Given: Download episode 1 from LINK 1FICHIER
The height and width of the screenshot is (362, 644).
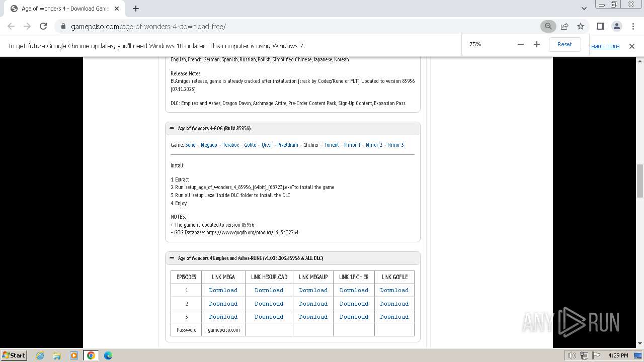Looking at the screenshot, I should [x=354, y=290].
